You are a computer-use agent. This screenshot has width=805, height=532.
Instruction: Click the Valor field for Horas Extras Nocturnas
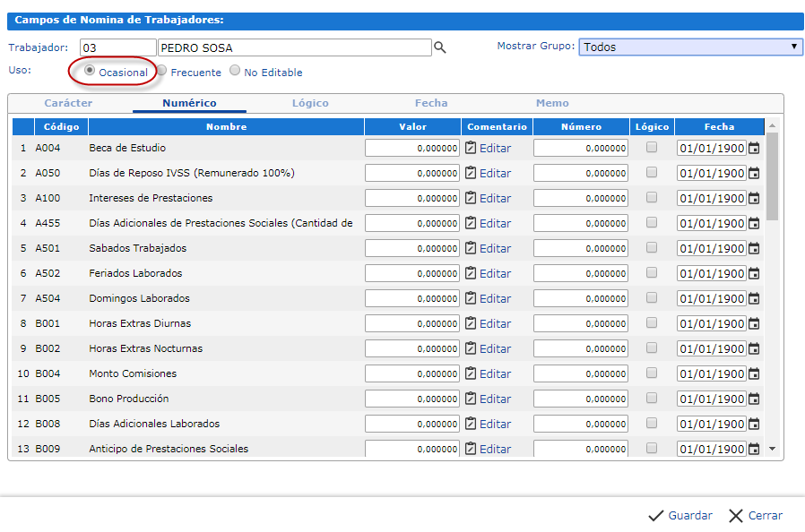(412, 348)
